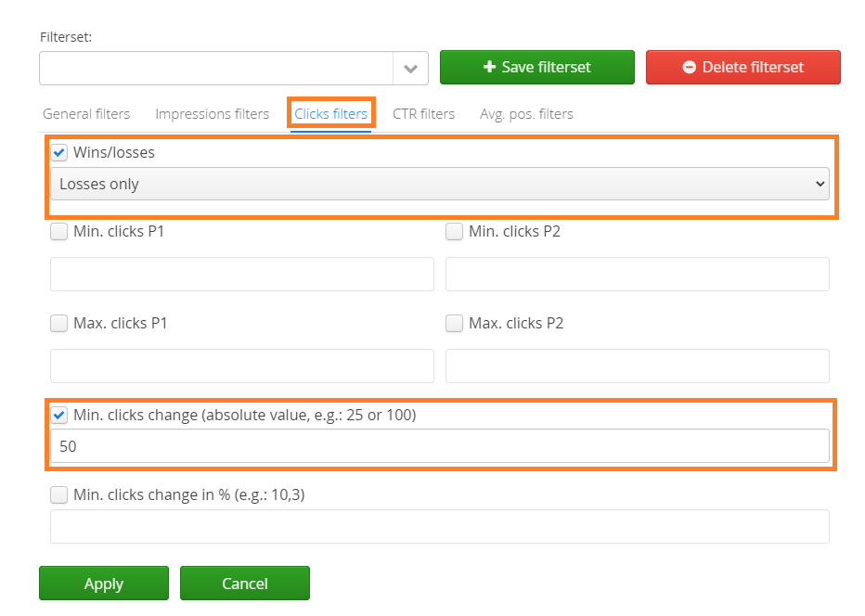Click the Delete filterset button
The image size is (865, 616).
point(742,67)
